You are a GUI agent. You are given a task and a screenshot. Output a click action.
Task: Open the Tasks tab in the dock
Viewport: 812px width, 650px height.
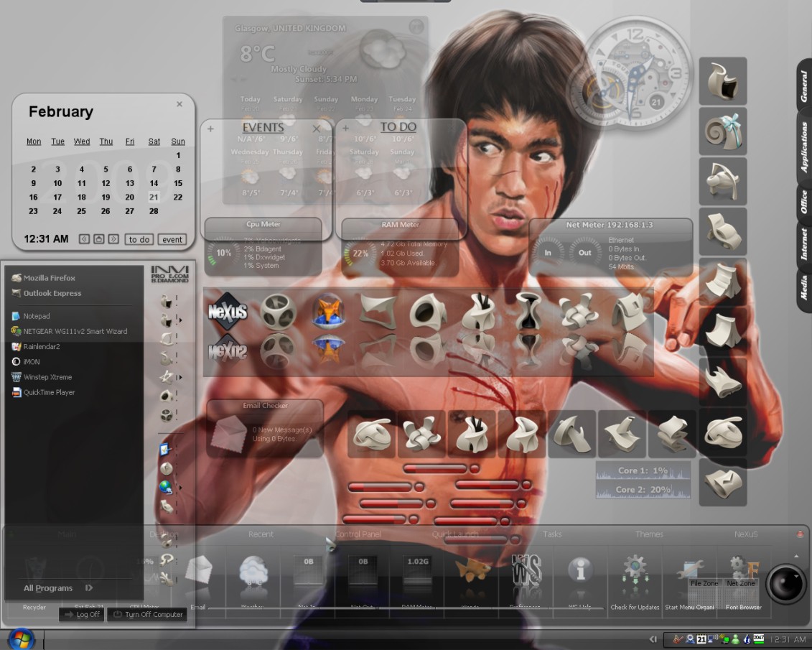pyautogui.click(x=552, y=534)
